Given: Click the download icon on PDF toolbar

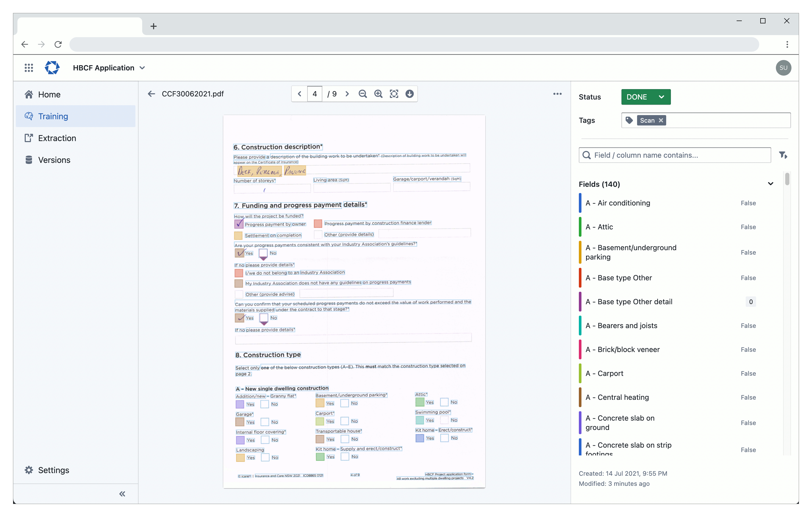Looking at the screenshot, I should (410, 94).
